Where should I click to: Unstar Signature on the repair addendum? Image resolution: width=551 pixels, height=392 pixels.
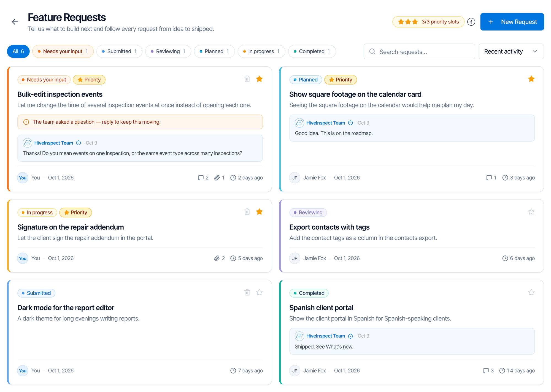259,212
